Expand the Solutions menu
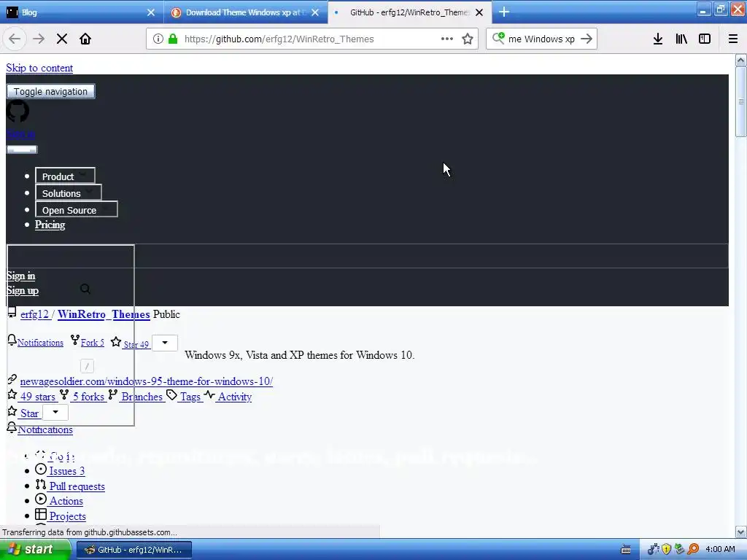This screenshot has height=560, width=747. click(x=68, y=192)
